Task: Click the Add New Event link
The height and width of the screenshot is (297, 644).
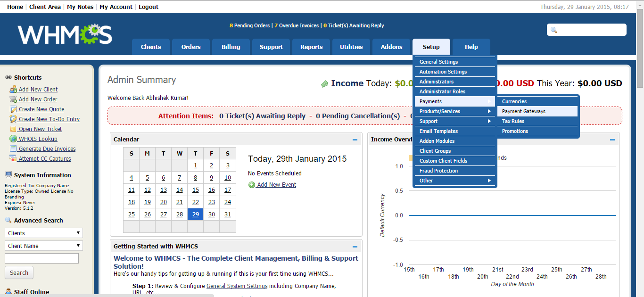Action: 277,185
